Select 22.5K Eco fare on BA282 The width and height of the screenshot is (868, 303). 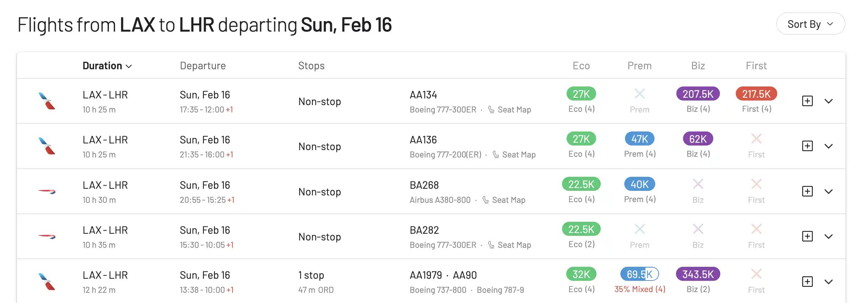point(581,229)
